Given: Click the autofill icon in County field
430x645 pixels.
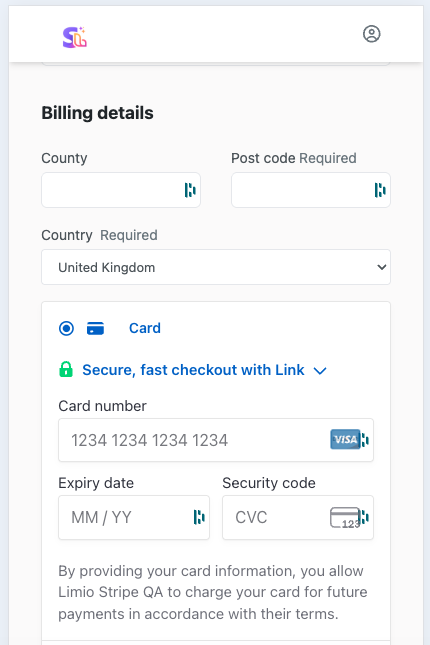Looking at the screenshot, I should (190, 190).
